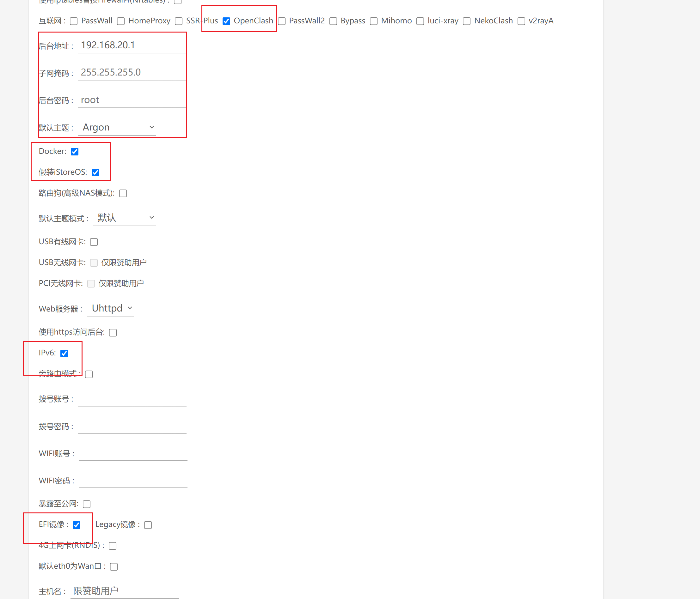Enable the Mihomo checkbox
Viewport: 700px width, 599px height.
(x=373, y=21)
